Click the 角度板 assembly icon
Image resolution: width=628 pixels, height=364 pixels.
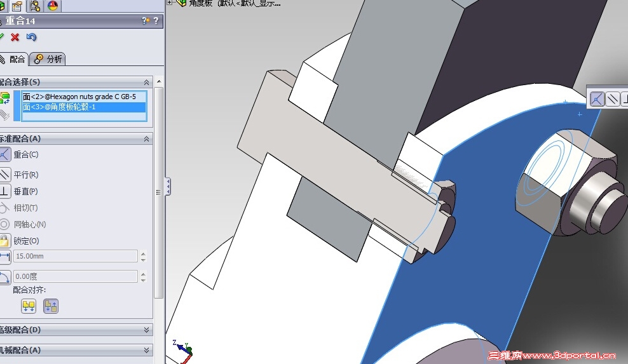click(x=181, y=3)
